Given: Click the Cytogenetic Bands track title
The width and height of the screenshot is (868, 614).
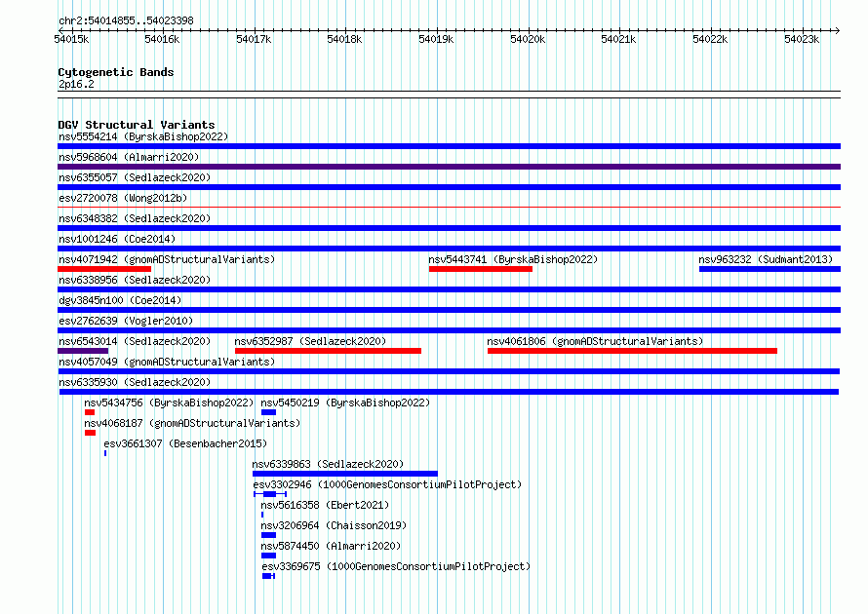Looking at the screenshot, I should coord(116,72).
